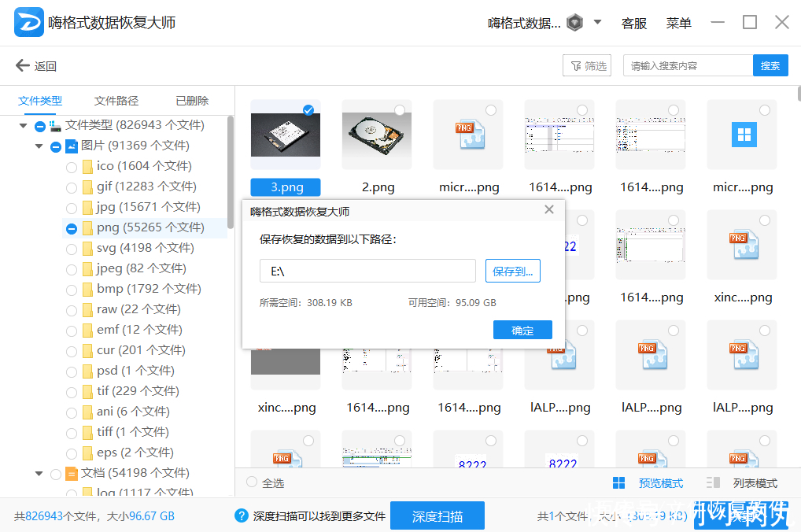Click the 深度扫描 deep scan button
This screenshot has width=801, height=532.
(437, 515)
